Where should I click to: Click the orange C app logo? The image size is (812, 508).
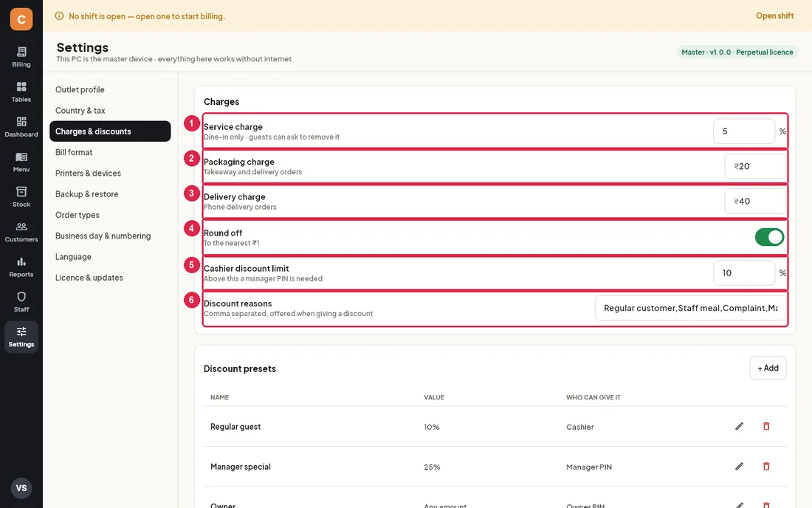click(21, 19)
